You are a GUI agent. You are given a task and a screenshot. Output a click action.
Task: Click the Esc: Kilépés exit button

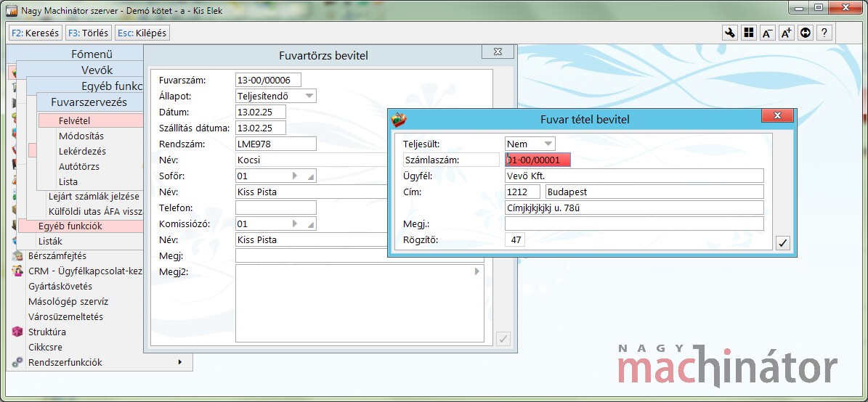tap(142, 33)
